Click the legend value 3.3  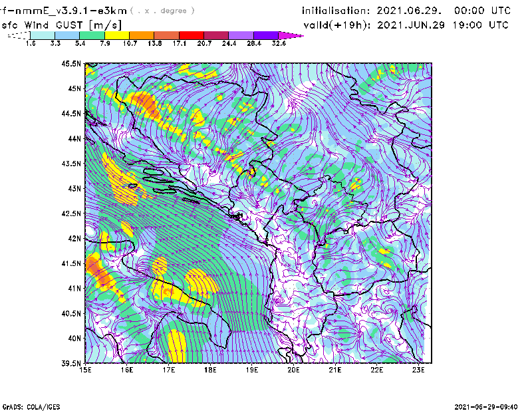[x=55, y=43]
